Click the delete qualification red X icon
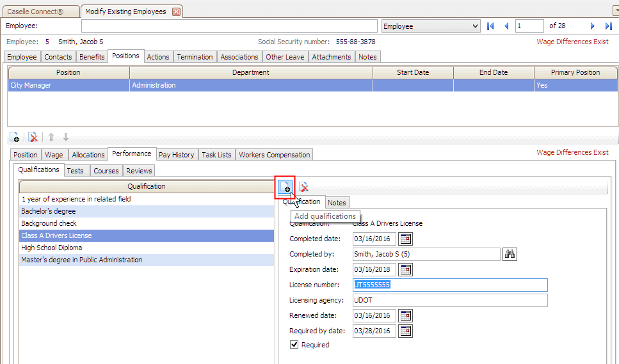 point(304,187)
